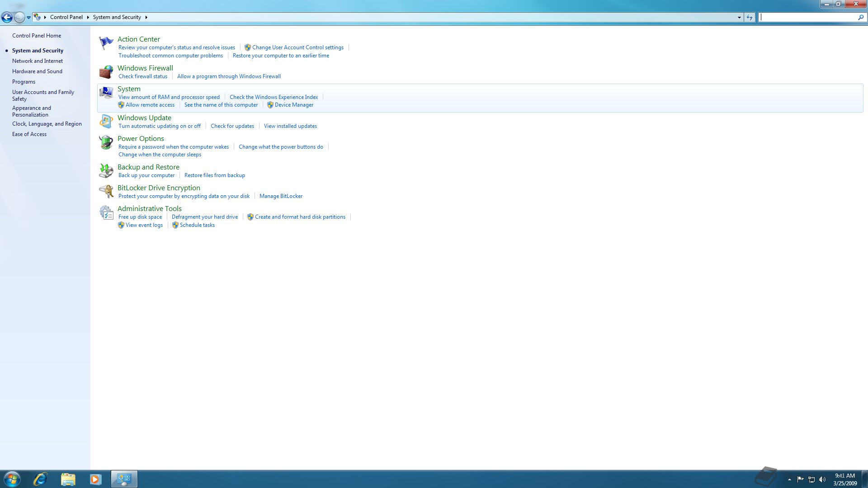Viewport: 868px width, 488px height.
Task: Click Schedule tasks
Action: [x=197, y=225]
